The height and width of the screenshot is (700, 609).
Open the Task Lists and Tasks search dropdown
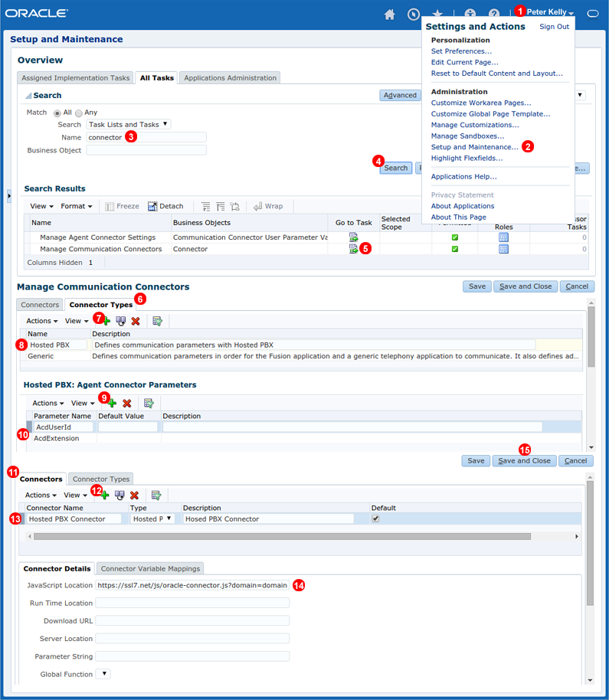pyautogui.click(x=129, y=125)
